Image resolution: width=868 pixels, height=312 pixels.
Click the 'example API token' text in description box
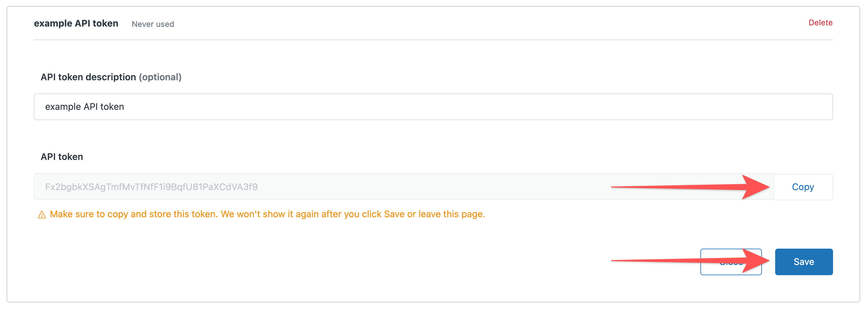[85, 107]
